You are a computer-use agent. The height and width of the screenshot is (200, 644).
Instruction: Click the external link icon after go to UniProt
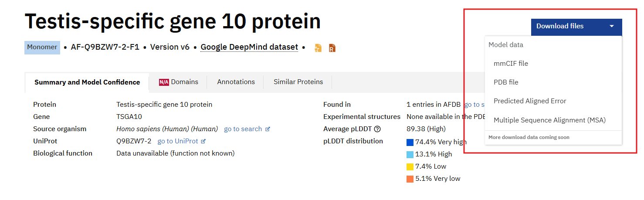pyautogui.click(x=203, y=142)
